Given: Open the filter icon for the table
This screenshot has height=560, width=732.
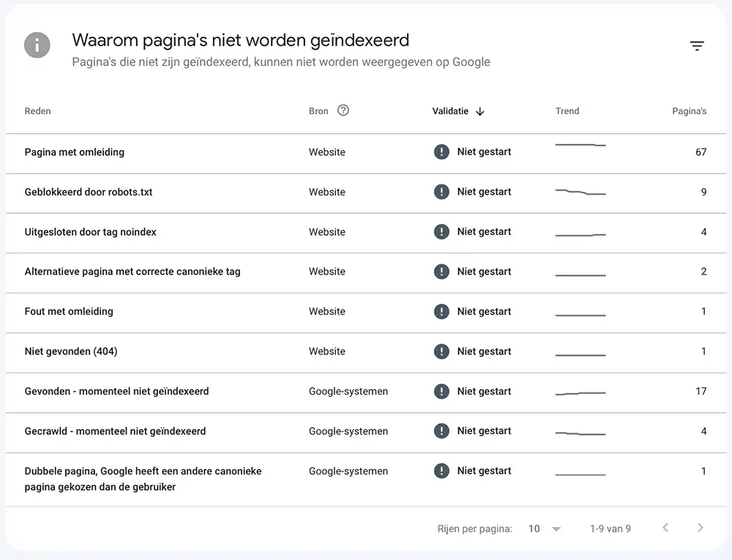Looking at the screenshot, I should coord(697,45).
